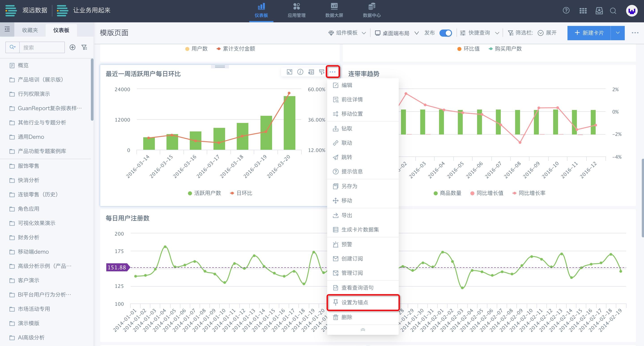This screenshot has width=644, height=346.
Task: Click the 151.88 average line marker
Action: [x=118, y=267]
